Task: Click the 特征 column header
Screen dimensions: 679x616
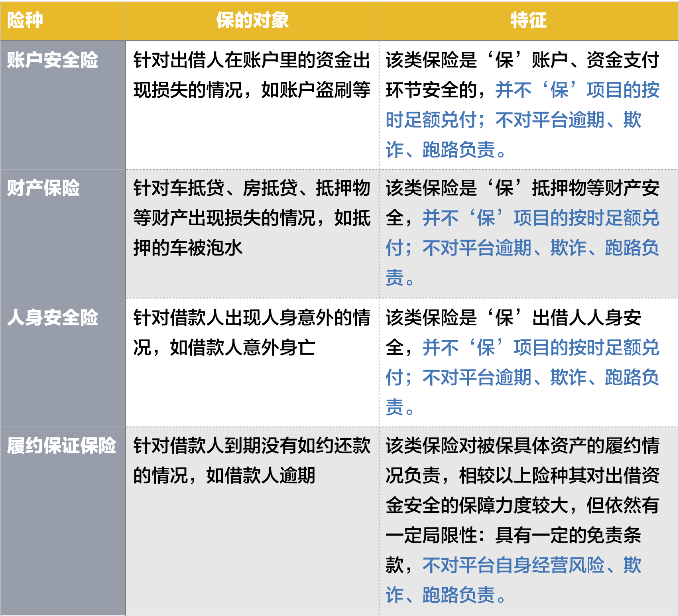Action: click(x=528, y=20)
